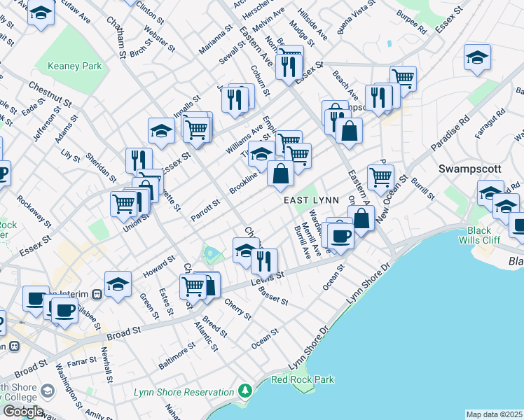Click the North Shore College graduation cap icon
The height and width of the screenshot is (420, 524).
pos(48,391)
